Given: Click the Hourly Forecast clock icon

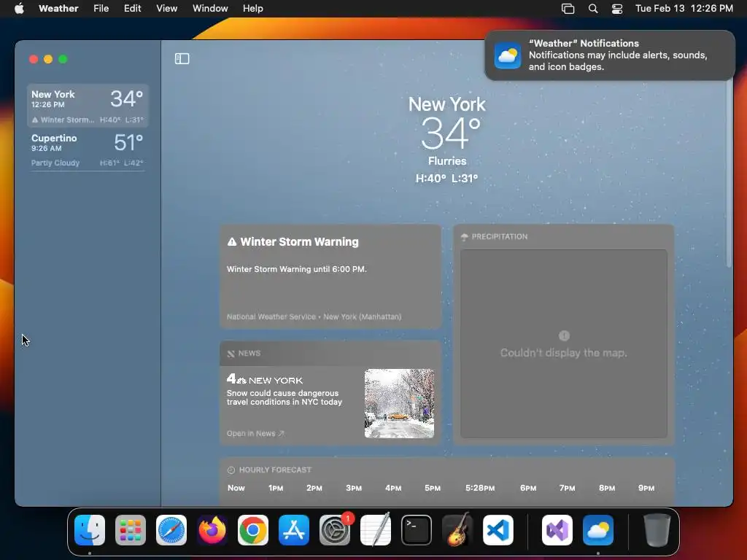Looking at the screenshot, I should pyautogui.click(x=231, y=470).
